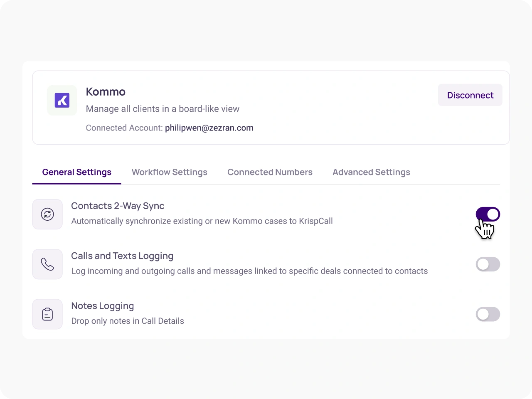Click the 'Connected Account:' label
Screen dimensions: 532x399
click(x=124, y=128)
